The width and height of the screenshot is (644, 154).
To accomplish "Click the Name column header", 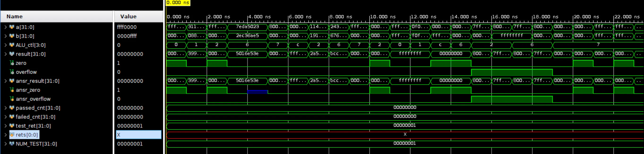I will [57, 17].
